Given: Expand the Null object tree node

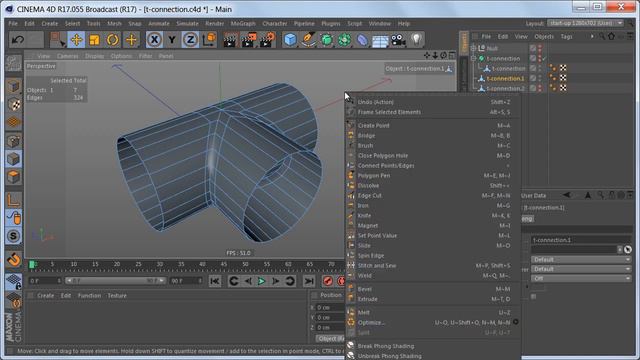Looking at the screenshot, I should (x=473, y=48).
